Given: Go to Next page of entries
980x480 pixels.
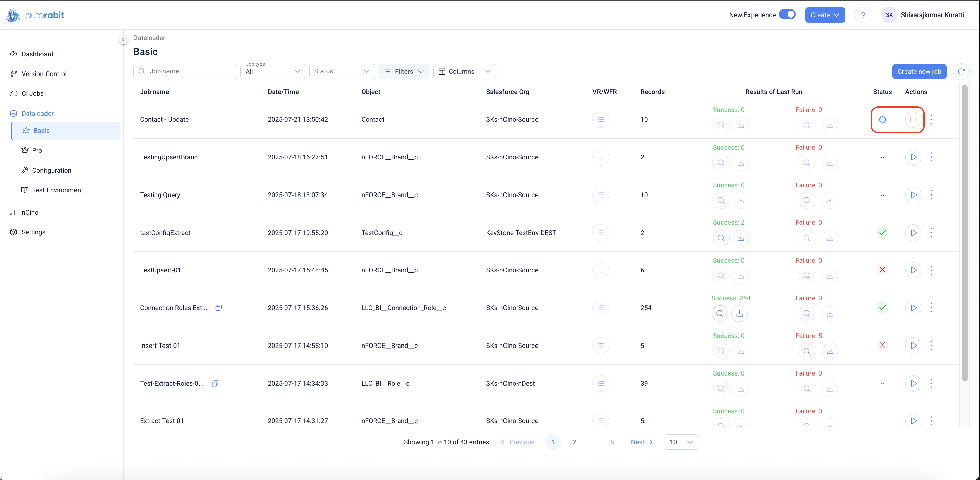Looking at the screenshot, I should [641, 442].
